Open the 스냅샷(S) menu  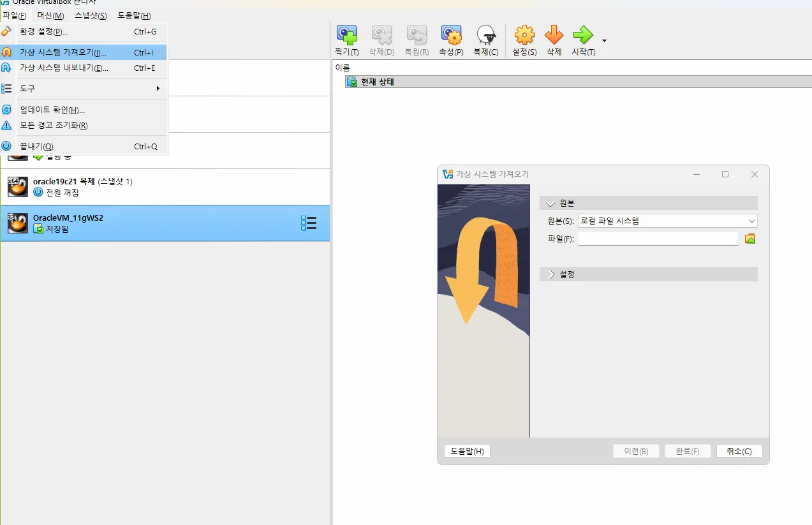tap(91, 15)
